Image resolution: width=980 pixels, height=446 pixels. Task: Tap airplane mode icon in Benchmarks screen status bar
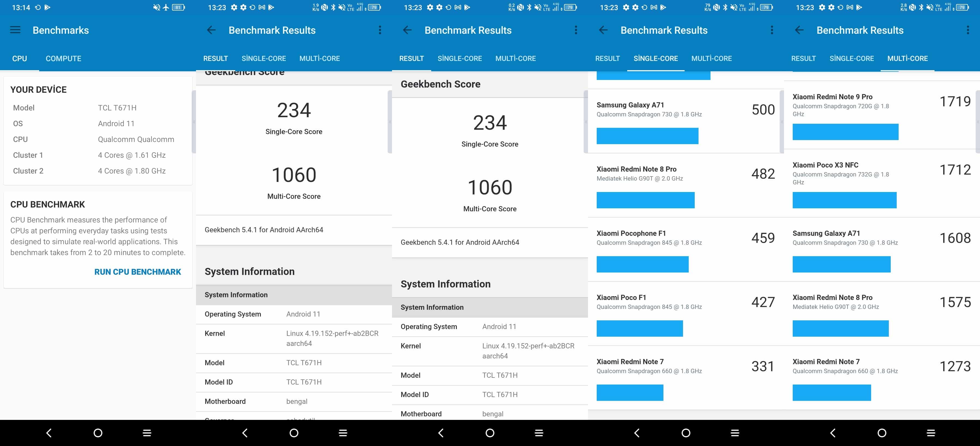click(x=166, y=7)
